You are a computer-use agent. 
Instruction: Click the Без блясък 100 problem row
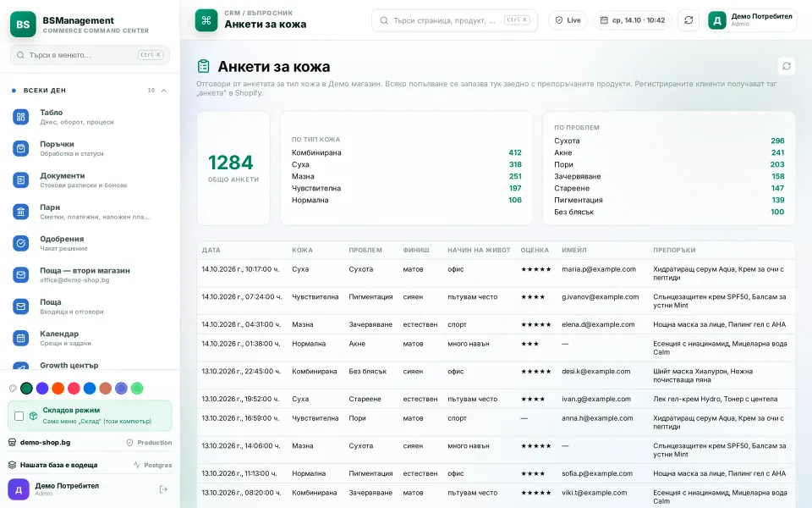pos(669,212)
